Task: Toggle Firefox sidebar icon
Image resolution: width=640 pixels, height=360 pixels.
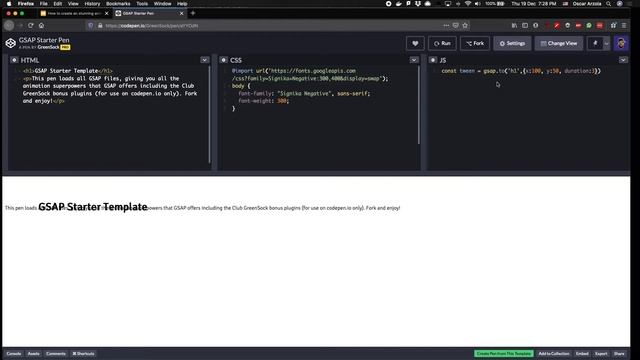Action: pos(525,25)
